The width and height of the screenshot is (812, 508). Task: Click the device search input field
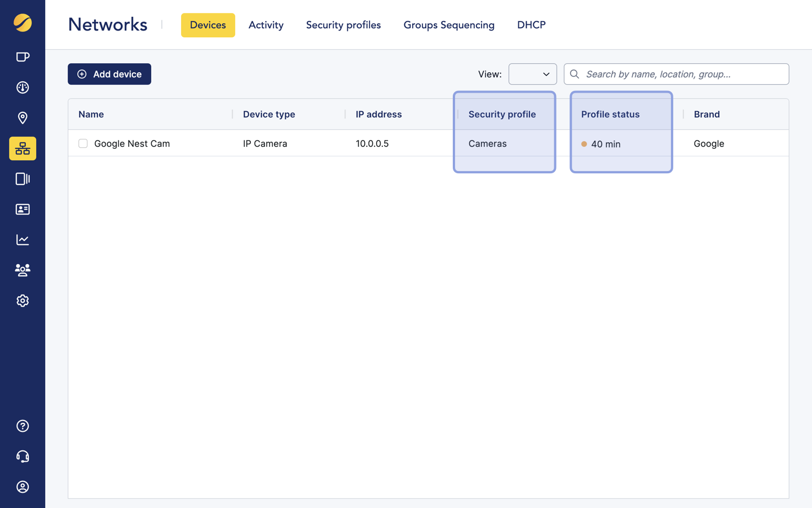click(682, 74)
